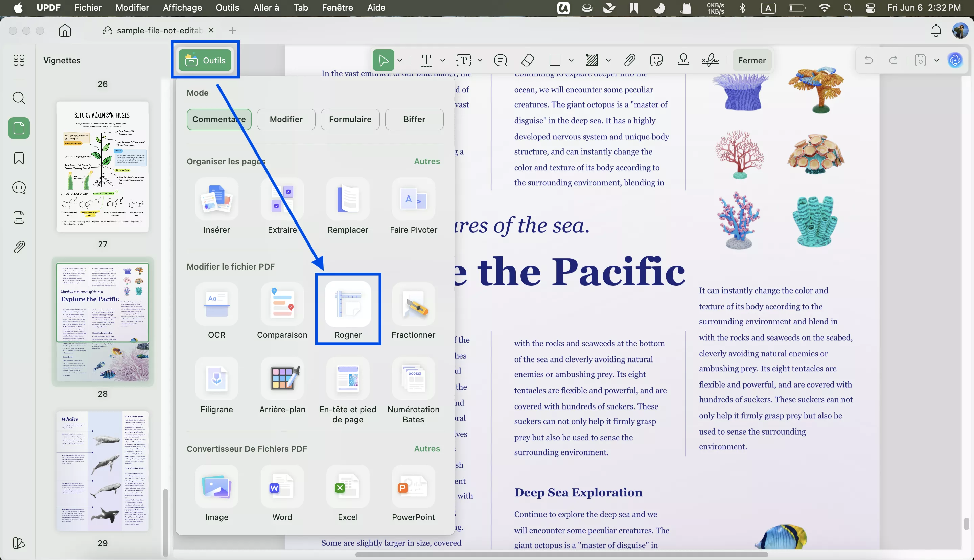Close the sample-file-not-editable tab

click(x=211, y=30)
